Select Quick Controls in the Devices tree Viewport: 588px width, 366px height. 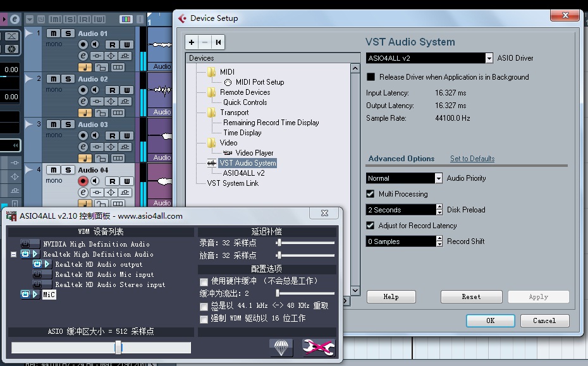coord(245,102)
